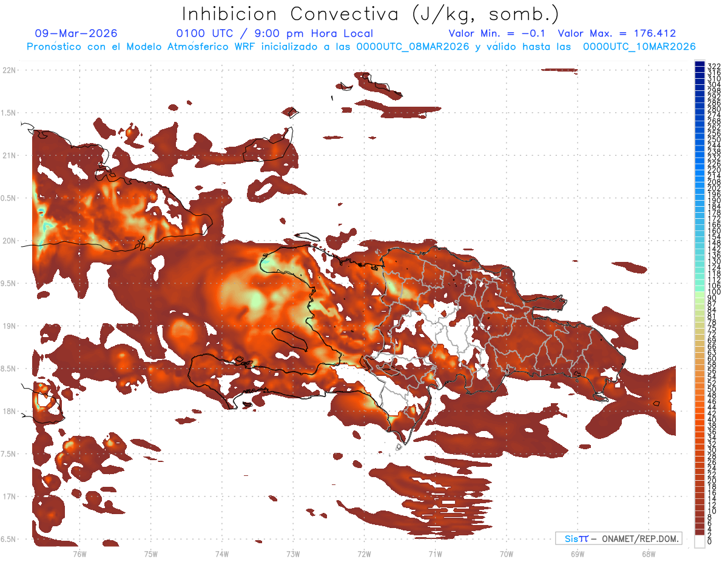Click the '30' color bar label
This screenshot has width=728, height=562.
712,450
